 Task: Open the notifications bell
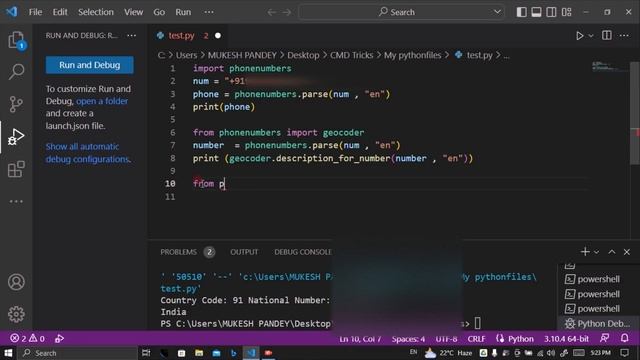coord(624,338)
